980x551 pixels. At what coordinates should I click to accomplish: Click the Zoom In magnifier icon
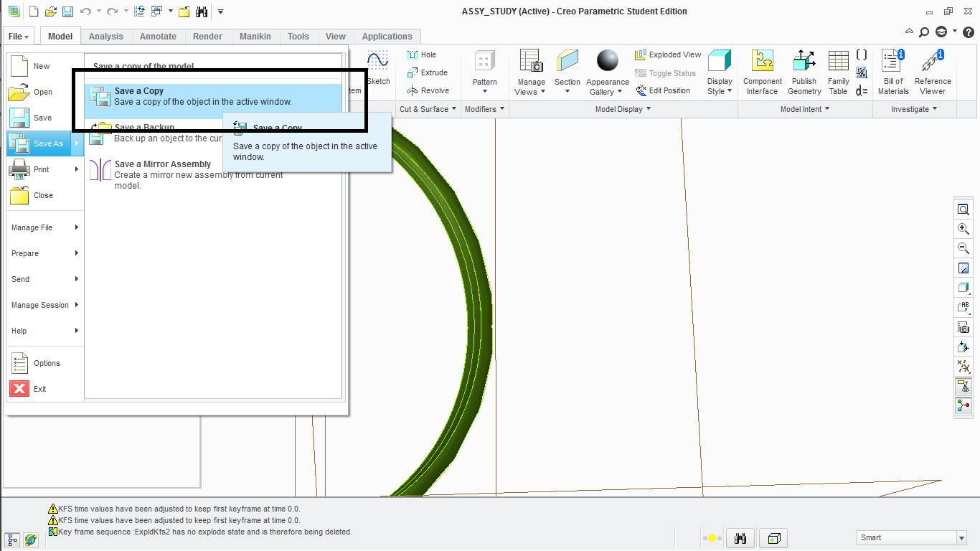click(x=963, y=229)
